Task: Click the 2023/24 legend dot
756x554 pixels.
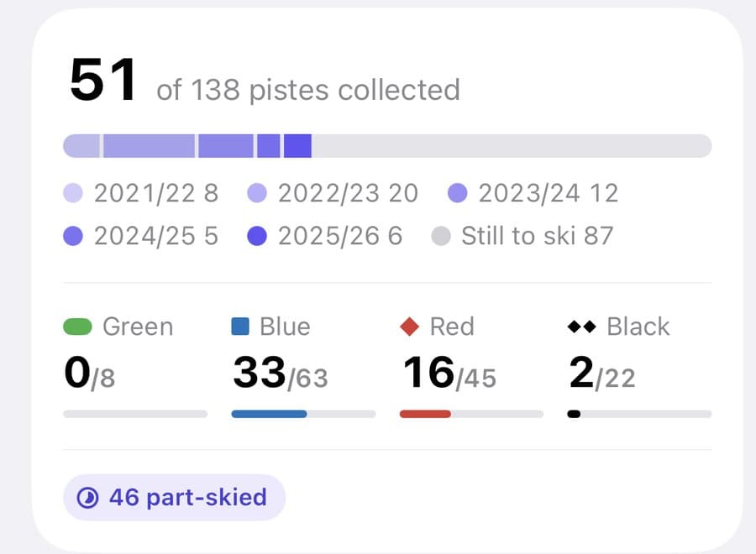Action: tap(458, 193)
